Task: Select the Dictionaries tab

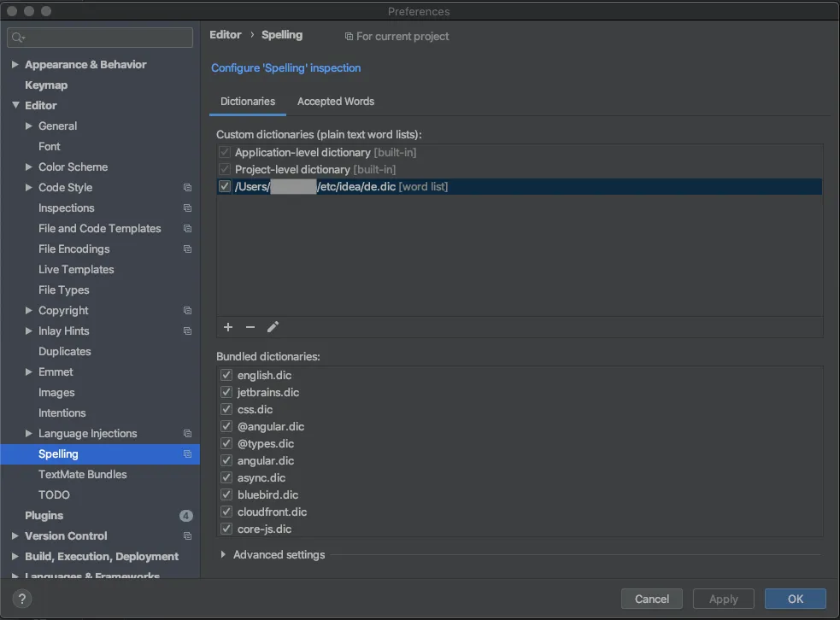Action: click(248, 102)
